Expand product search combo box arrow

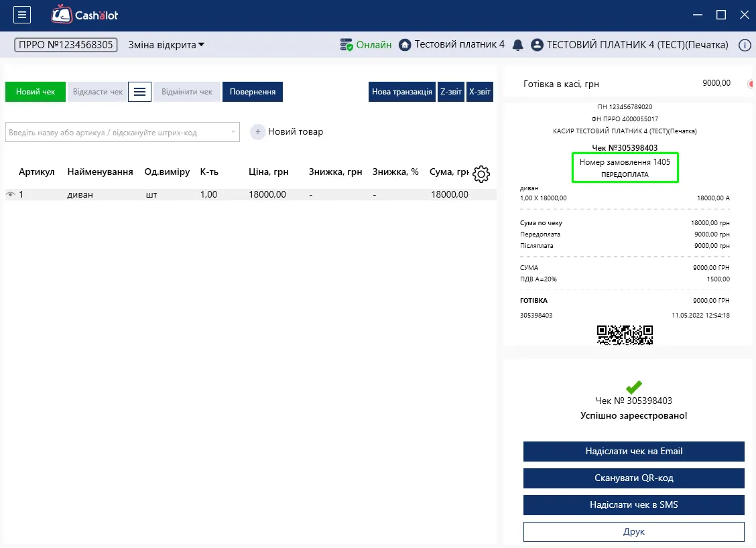tap(233, 131)
